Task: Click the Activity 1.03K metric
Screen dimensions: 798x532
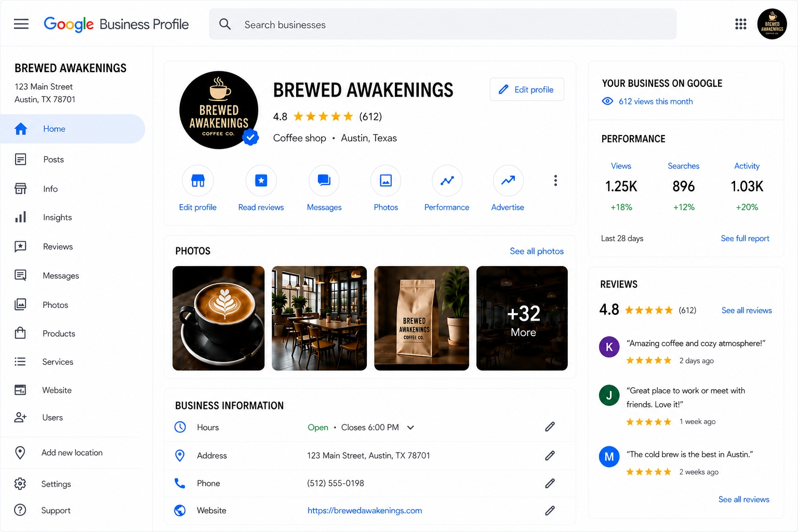Action: point(747,187)
